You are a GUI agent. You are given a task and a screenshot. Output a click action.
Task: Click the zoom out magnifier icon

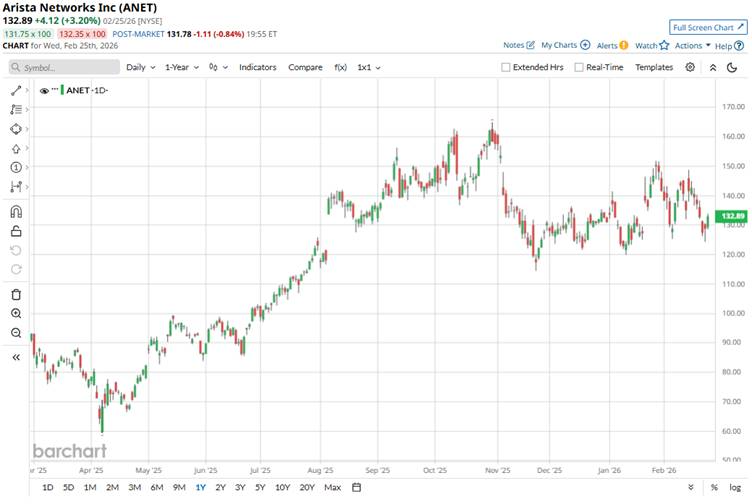click(x=16, y=333)
